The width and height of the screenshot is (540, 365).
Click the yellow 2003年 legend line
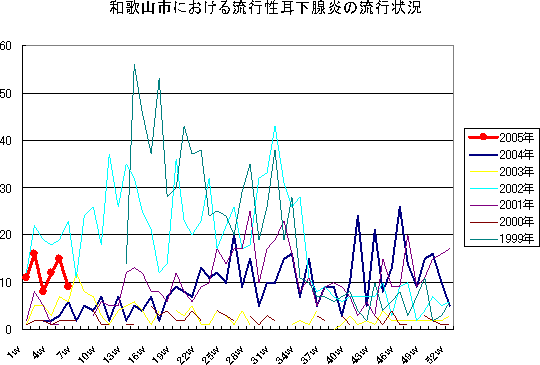pos(483,171)
